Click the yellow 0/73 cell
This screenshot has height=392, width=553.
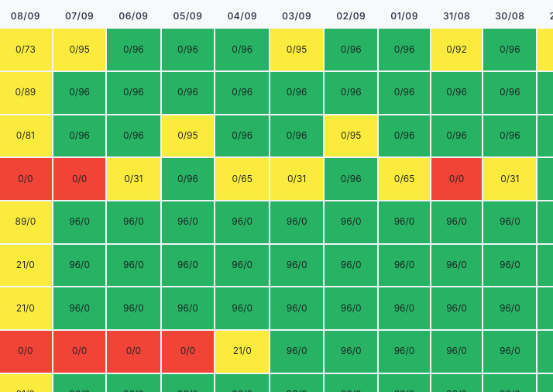tap(26, 50)
